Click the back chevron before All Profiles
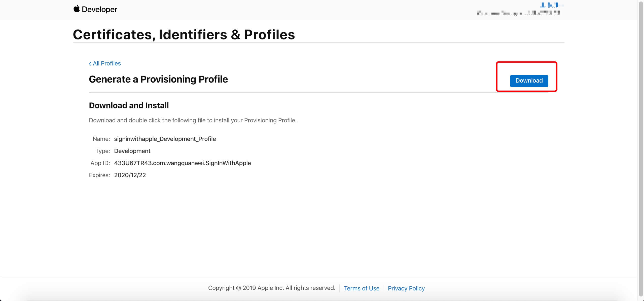Screen dimensions: 644x301 pos(90,64)
